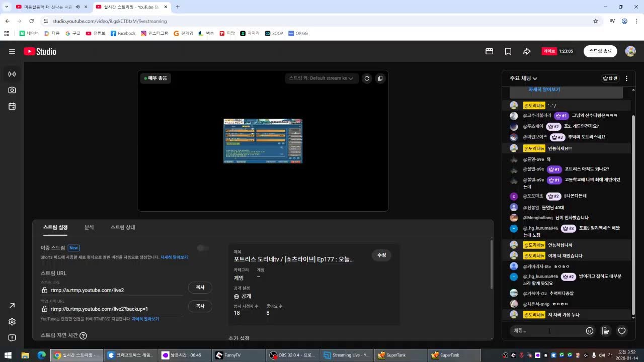Copy the backup server URL with 복사
The width and height of the screenshot is (644, 362).
click(200, 306)
